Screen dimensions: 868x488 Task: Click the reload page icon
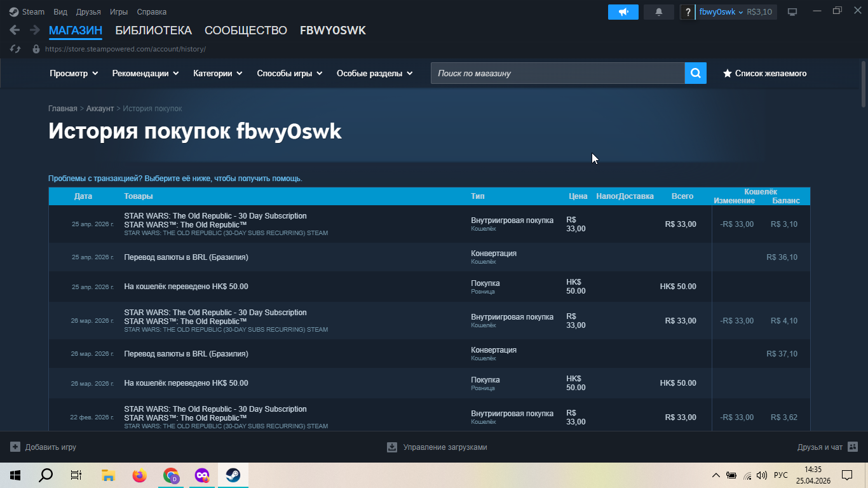click(x=15, y=49)
